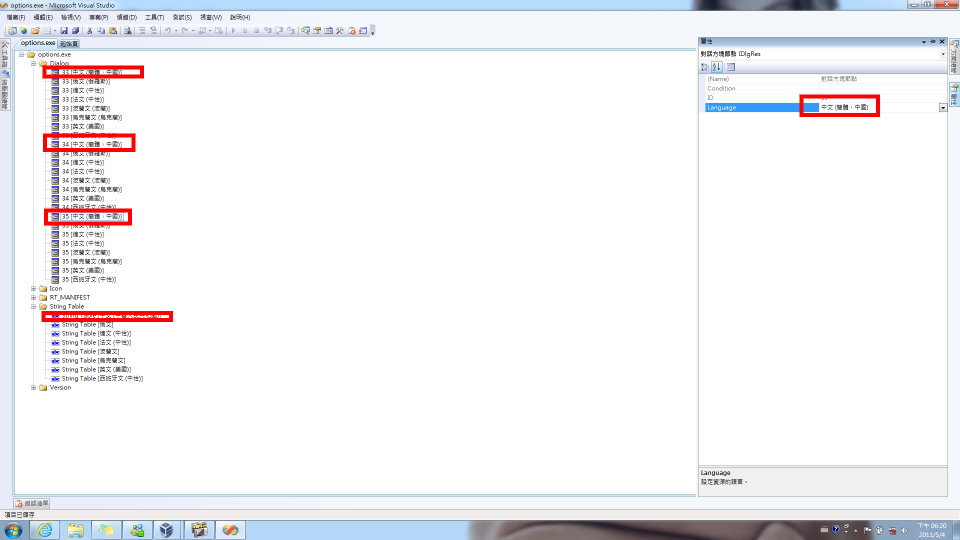This screenshot has height=540, width=960.
Task: Expand the RT_MANIFEST folder node
Action: pyautogui.click(x=34, y=298)
